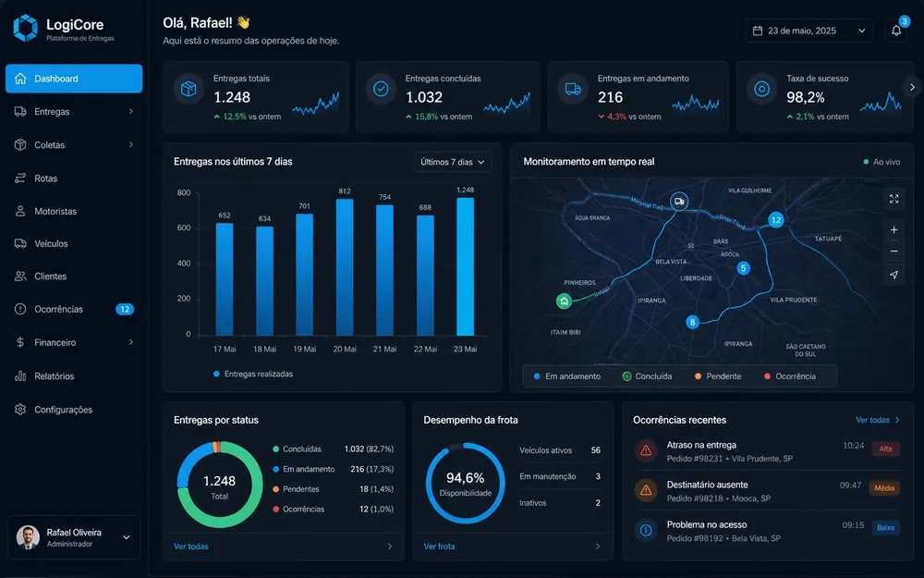Zoom in on the map
Screen dimensions: 924x578
[x=894, y=230]
